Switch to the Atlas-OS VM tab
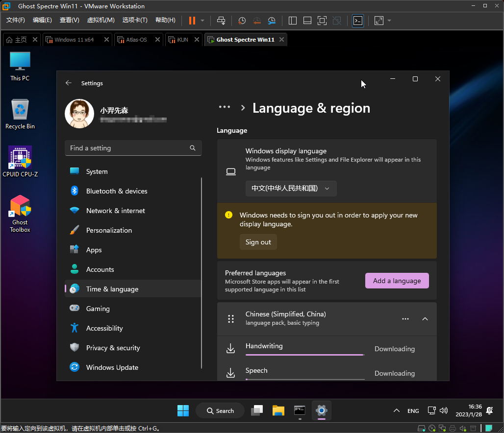Screen dimensions: 504x433 (136, 40)
